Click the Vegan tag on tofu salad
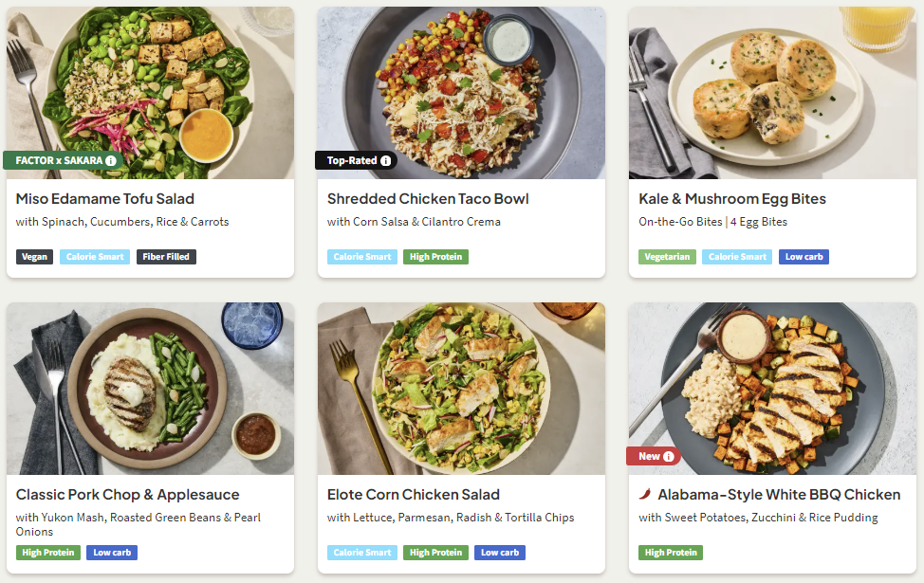The height and width of the screenshot is (583, 924). (34, 257)
